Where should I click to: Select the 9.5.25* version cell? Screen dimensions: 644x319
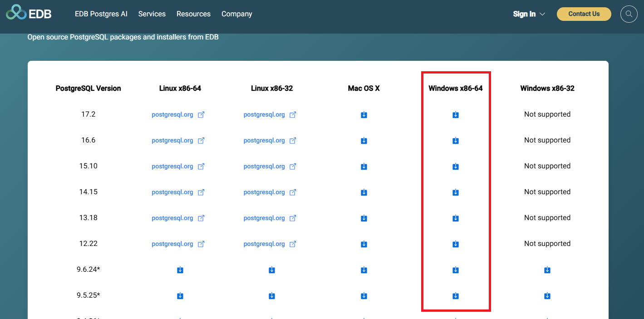point(88,295)
